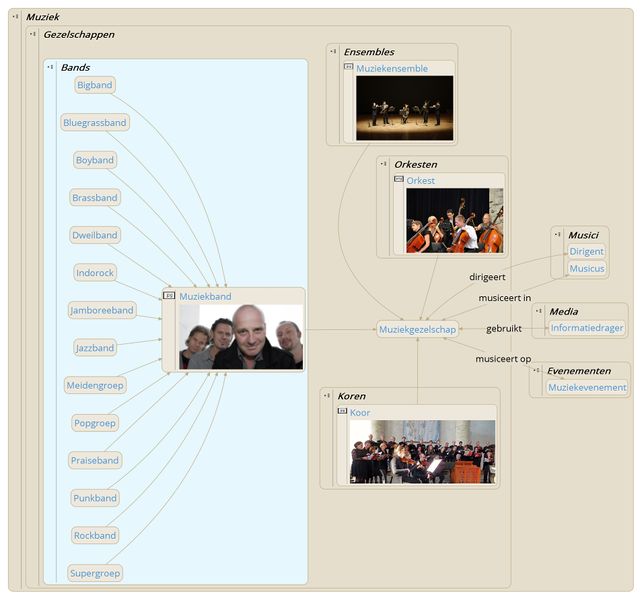Collapse the Orkesten group
642x600 pixels.
point(384,163)
